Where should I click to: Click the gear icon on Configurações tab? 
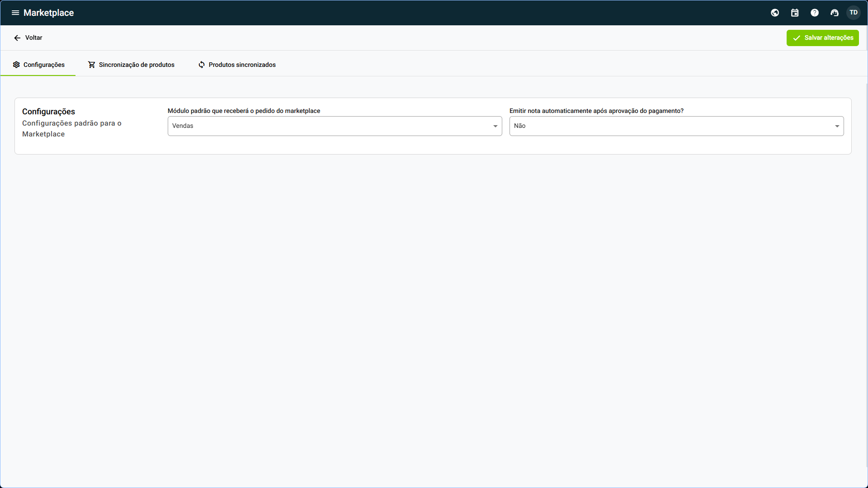click(16, 65)
